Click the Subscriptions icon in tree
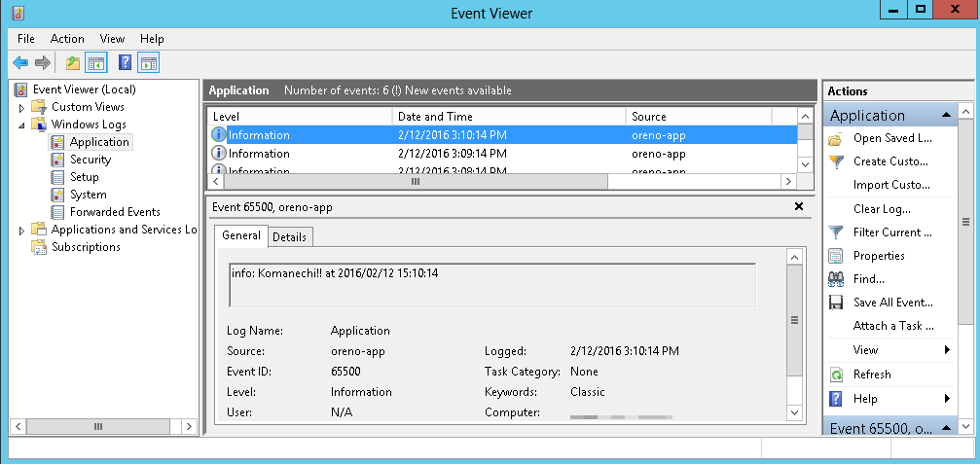The width and height of the screenshot is (980, 464). [x=39, y=247]
